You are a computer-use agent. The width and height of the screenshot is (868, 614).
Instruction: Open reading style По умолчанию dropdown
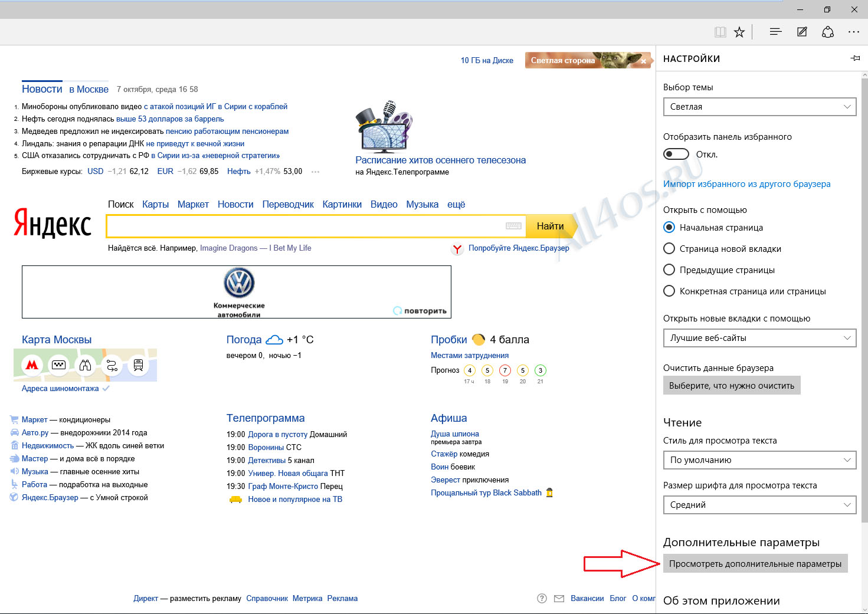click(759, 460)
